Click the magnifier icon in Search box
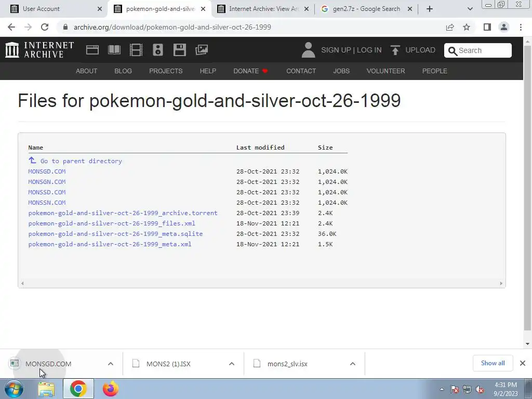The width and height of the screenshot is (532, 399). tap(453, 51)
